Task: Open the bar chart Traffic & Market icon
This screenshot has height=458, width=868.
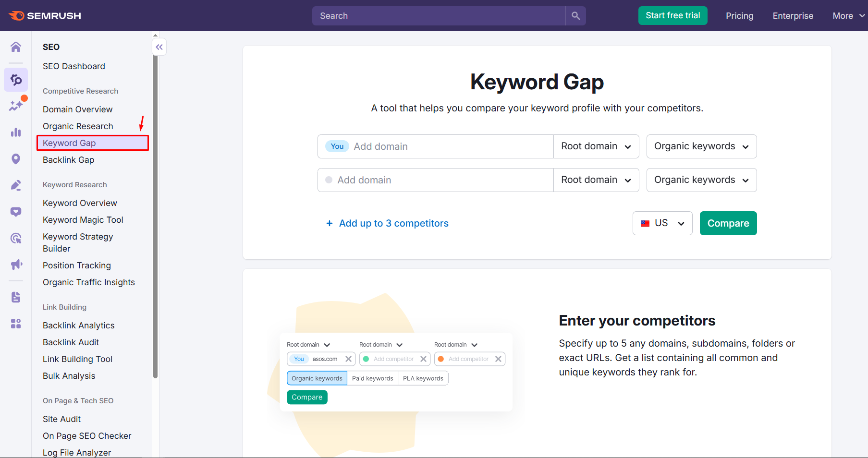Action: (16, 132)
